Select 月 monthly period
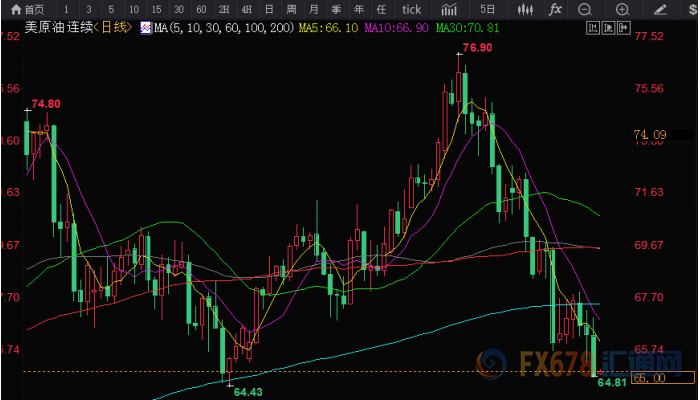This screenshot has height=400, width=700. click(x=314, y=8)
